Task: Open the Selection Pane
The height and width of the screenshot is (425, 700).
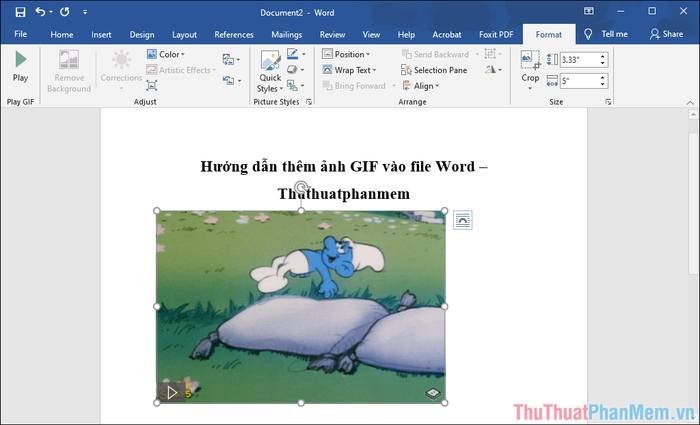Action: click(x=434, y=70)
